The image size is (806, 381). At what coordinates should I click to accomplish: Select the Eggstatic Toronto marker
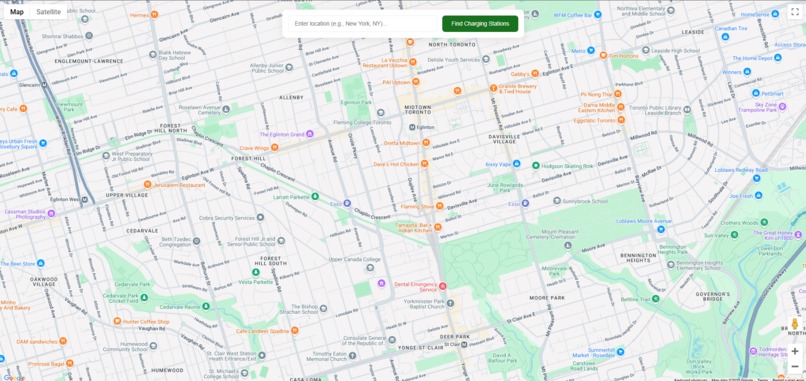pos(621,120)
